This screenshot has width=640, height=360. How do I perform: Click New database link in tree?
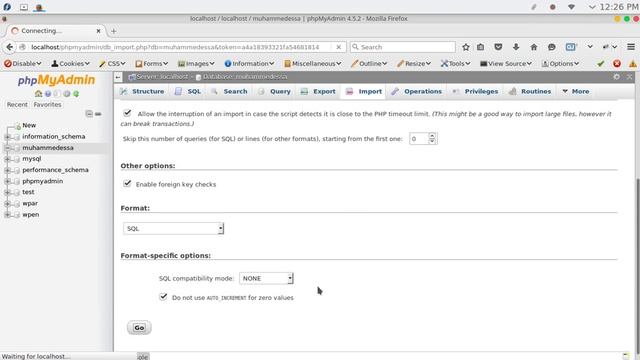(29, 125)
